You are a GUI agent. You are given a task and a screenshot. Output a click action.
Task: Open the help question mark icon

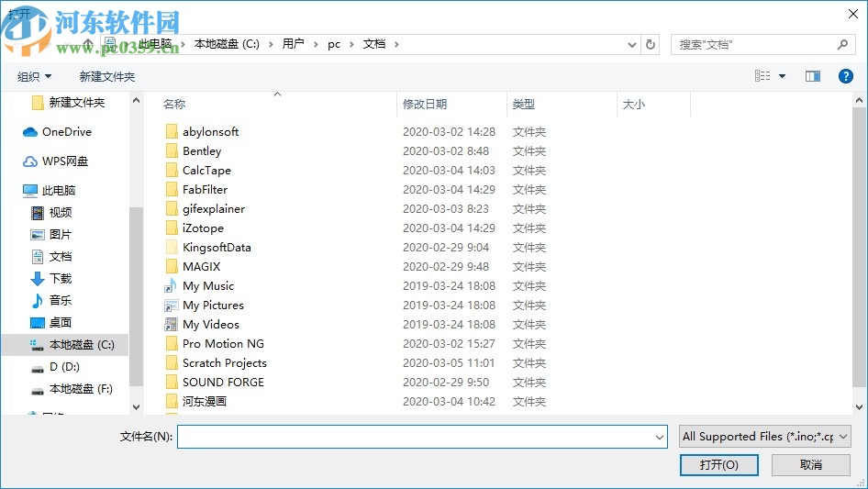tap(845, 76)
